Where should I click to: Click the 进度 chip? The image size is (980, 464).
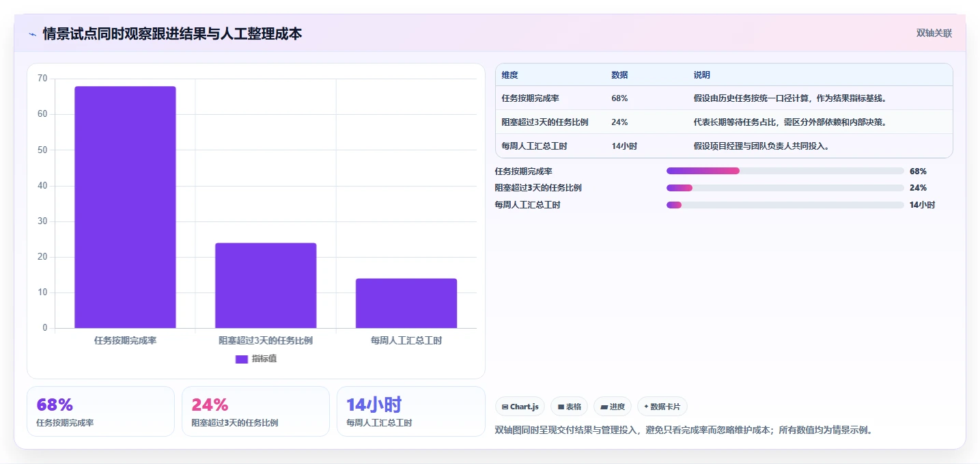613,407
